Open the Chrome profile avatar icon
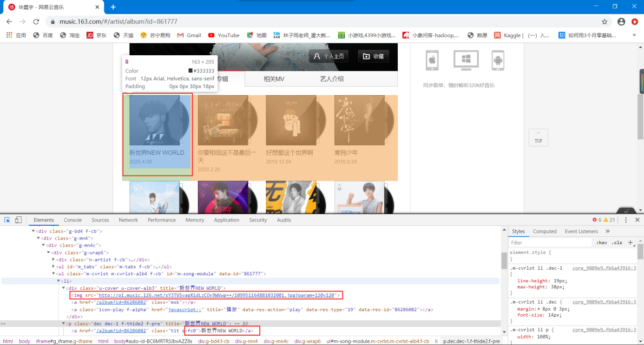 pyautogui.click(x=621, y=21)
